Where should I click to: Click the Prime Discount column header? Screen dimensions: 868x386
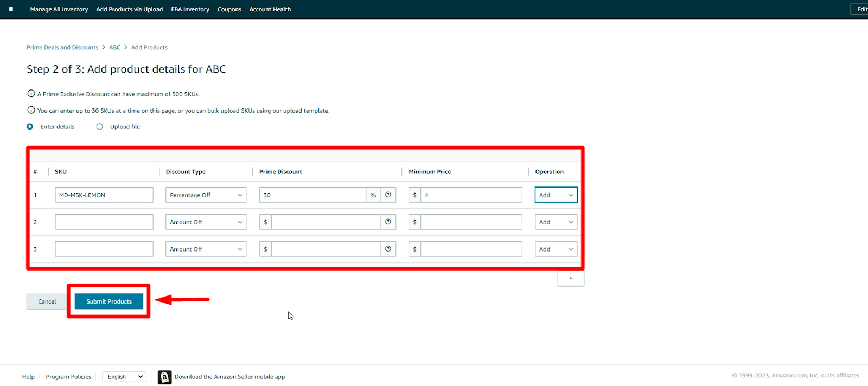tap(280, 172)
